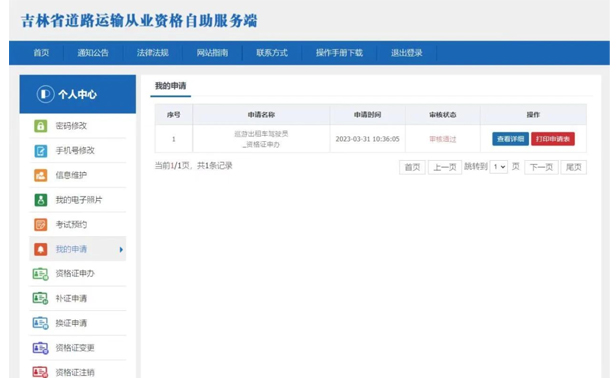Click 退出登录 to log out
Image resolution: width=616 pixels, height=378 pixels.
[x=407, y=53]
